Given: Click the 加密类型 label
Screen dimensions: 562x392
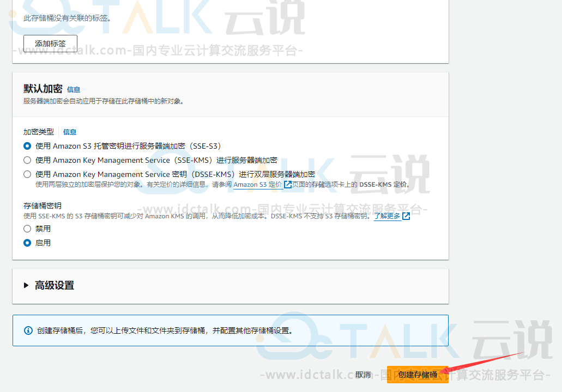Looking at the screenshot, I should [39, 132].
